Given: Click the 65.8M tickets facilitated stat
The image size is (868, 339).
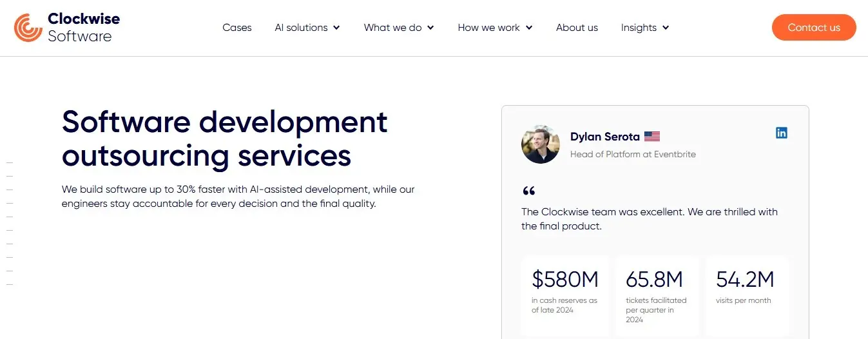Looking at the screenshot, I should (x=657, y=296).
